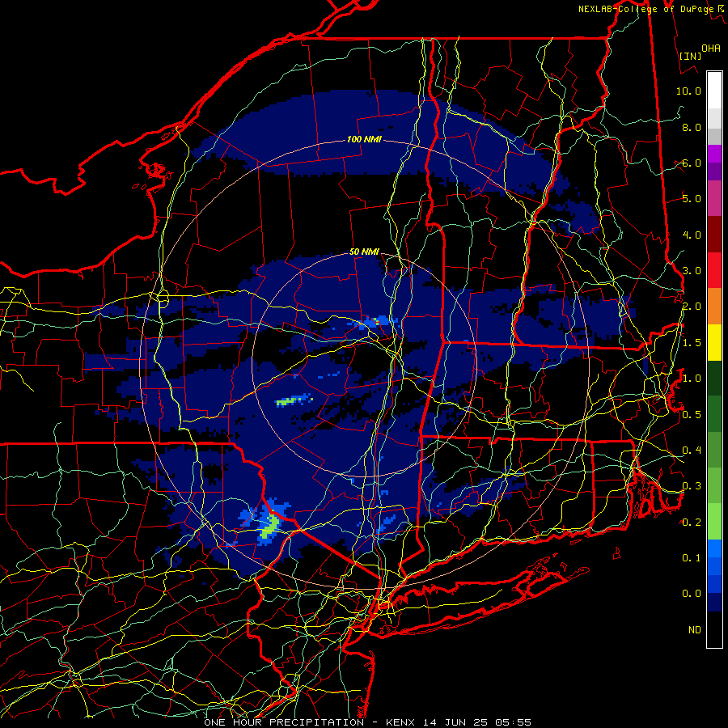This screenshot has width=728, height=728.
Task: Click the 6.0 legend value
Action: tap(692, 163)
